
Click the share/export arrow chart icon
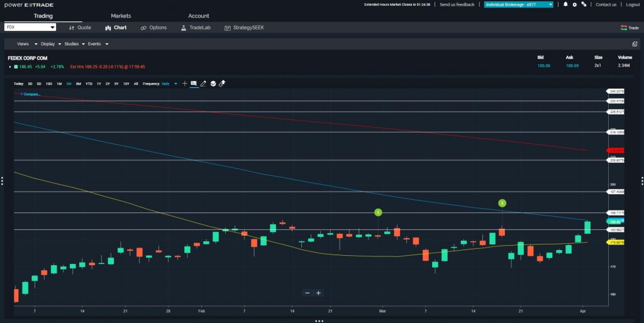pos(222,84)
